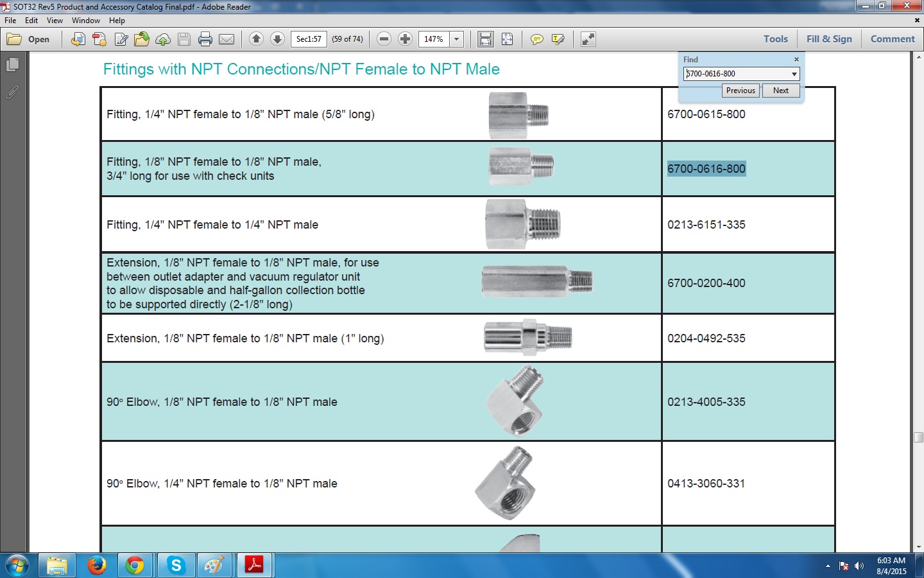Click the vertical scrollbar thumb

pos(918,437)
